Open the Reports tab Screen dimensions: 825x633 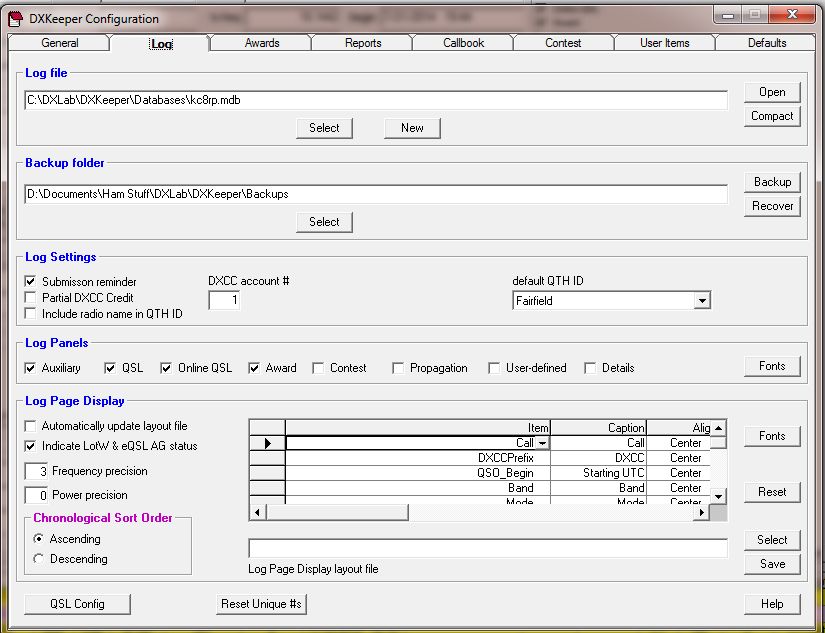[363, 43]
